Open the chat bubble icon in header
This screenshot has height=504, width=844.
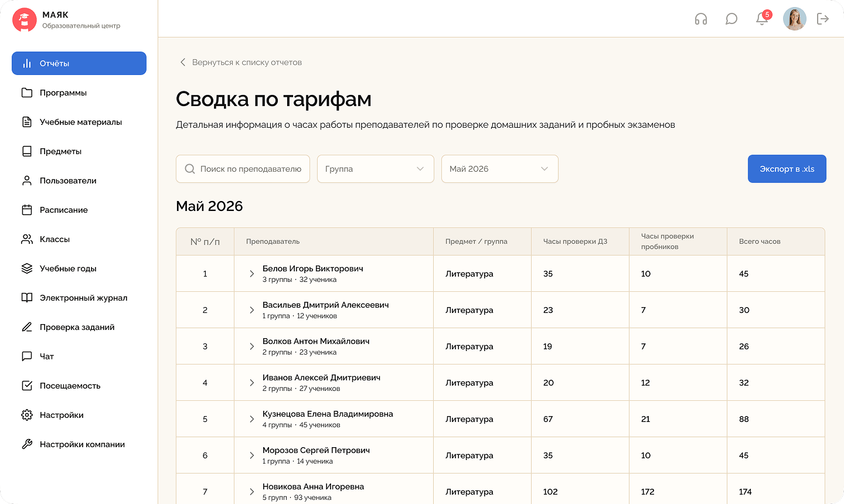tap(731, 19)
